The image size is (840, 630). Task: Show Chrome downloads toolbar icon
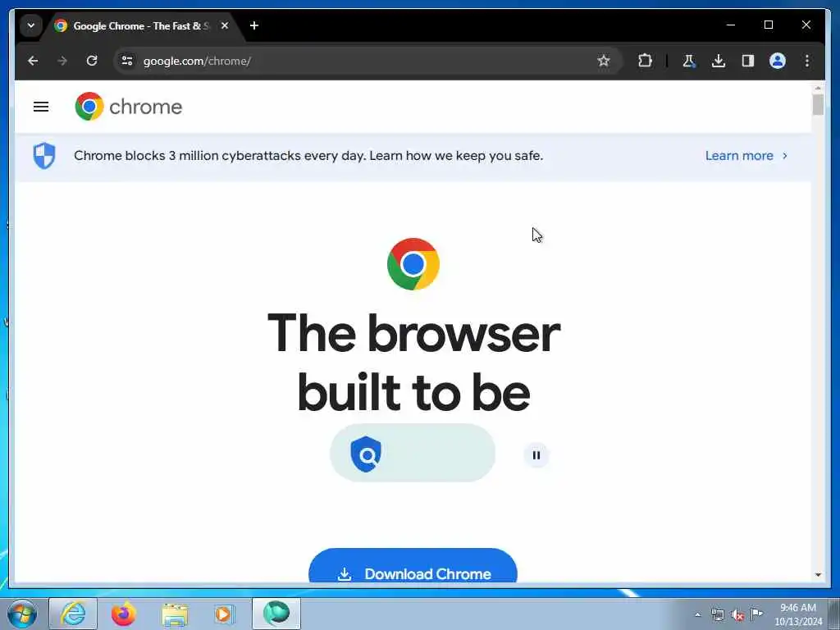(x=719, y=61)
